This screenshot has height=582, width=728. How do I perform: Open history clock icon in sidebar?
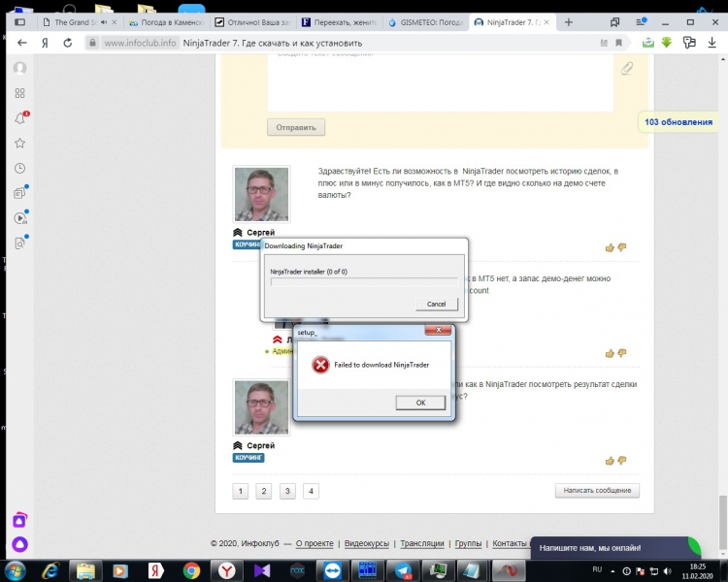click(19, 168)
